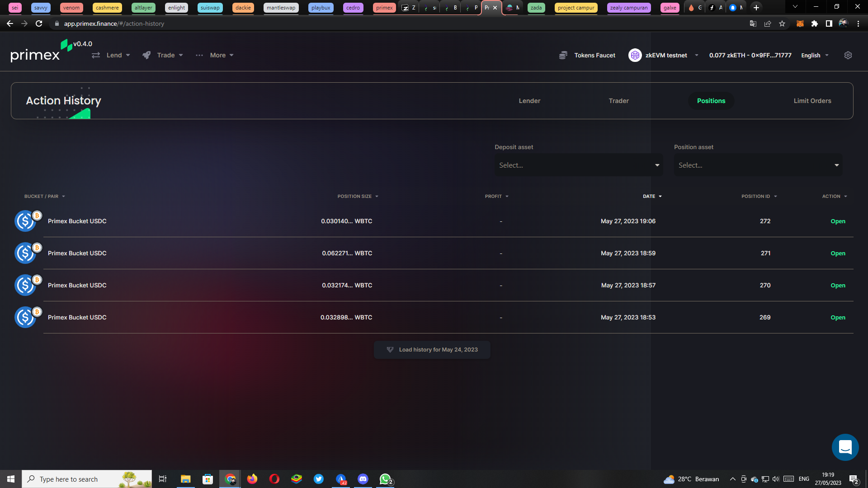
Task: Click USDC/WBTC icon of position 272
Action: (x=28, y=221)
